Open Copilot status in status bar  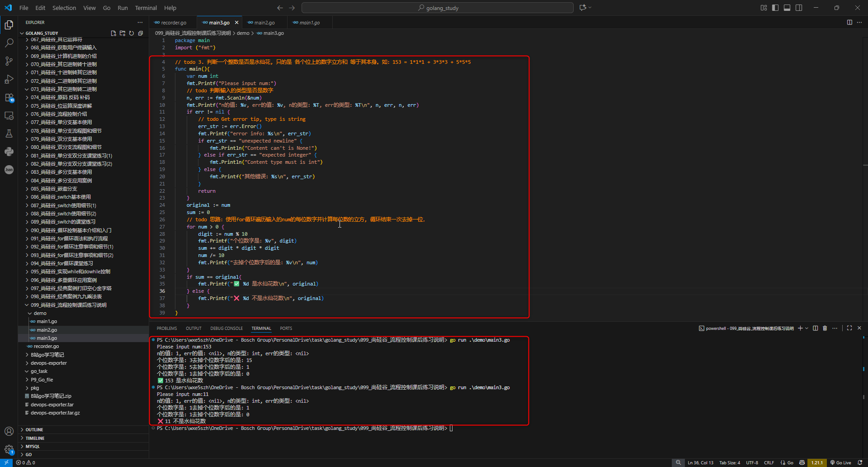tap(802, 462)
